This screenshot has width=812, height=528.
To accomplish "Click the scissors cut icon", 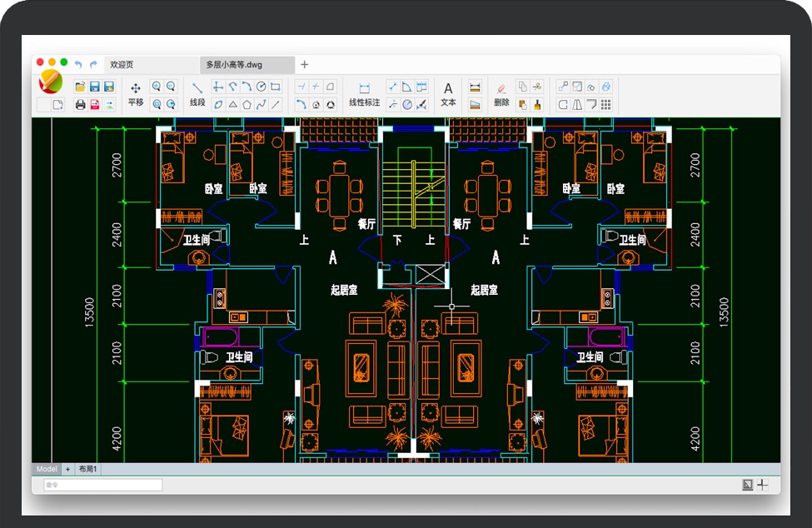I will coord(537,87).
